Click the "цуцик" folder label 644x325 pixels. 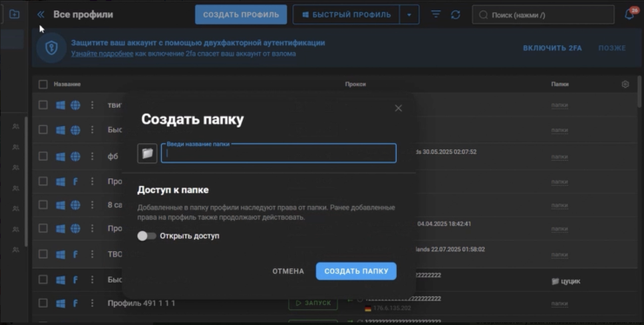pyautogui.click(x=566, y=281)
